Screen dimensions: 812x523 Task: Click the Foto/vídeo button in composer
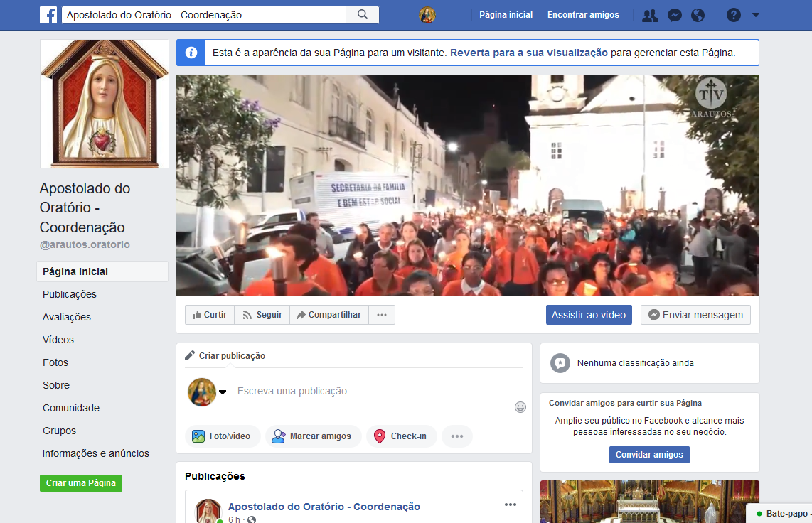tap(223, 436)
